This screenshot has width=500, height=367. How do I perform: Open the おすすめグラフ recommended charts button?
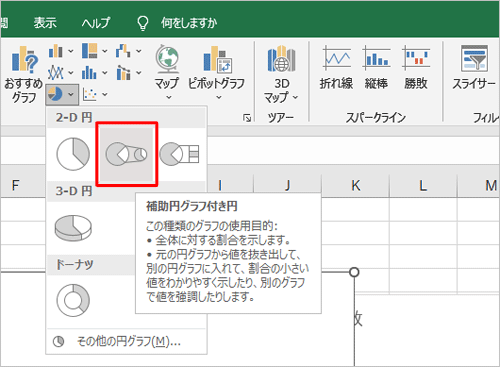[x=23, y=74]
